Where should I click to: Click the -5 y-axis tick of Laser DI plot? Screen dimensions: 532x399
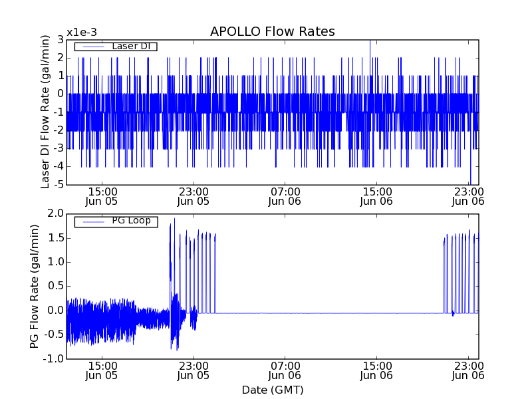coord(59,185)
